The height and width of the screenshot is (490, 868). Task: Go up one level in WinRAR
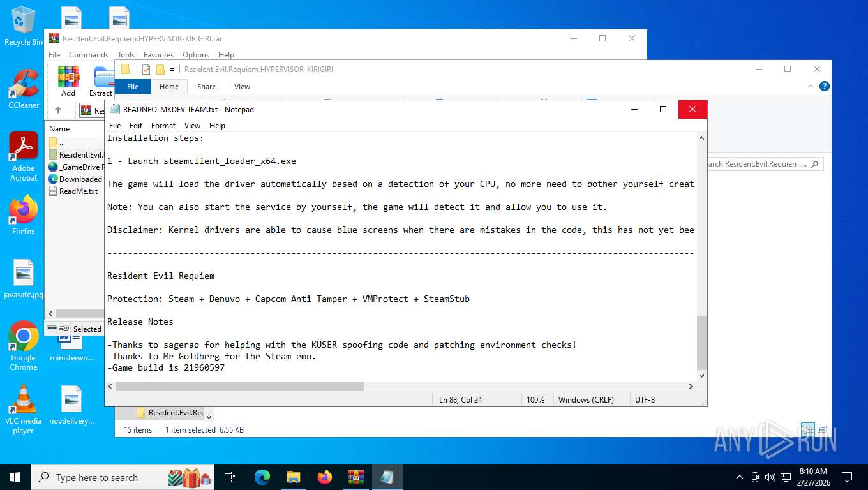click(58, 110)
